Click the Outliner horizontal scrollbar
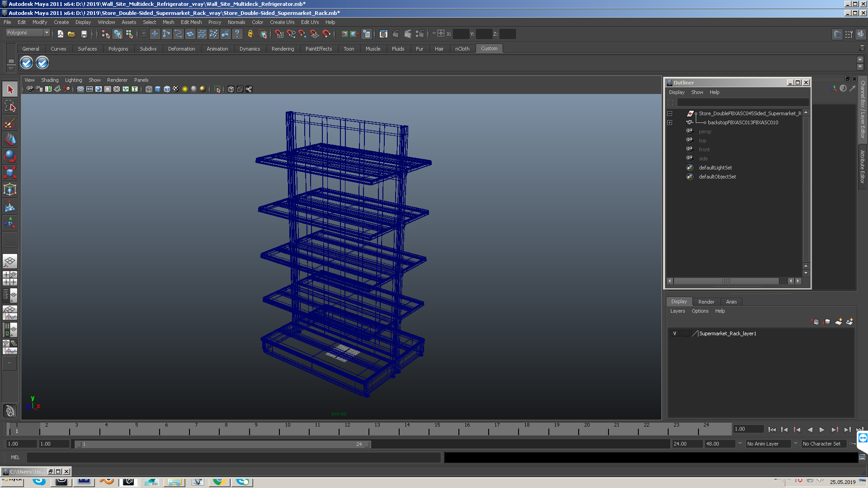Image resolution: width=868 pixels, height=488 pixels. coord(726,281)
